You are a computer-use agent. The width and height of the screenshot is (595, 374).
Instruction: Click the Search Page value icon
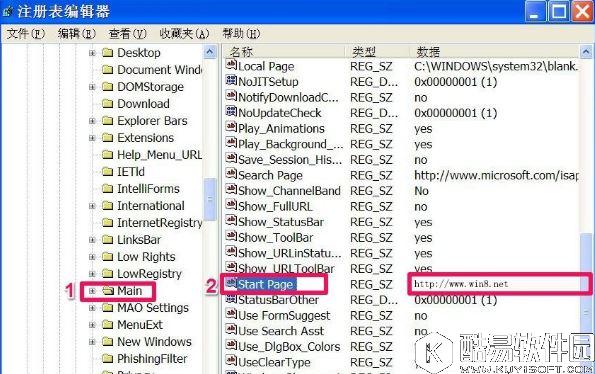click(231, 174)
